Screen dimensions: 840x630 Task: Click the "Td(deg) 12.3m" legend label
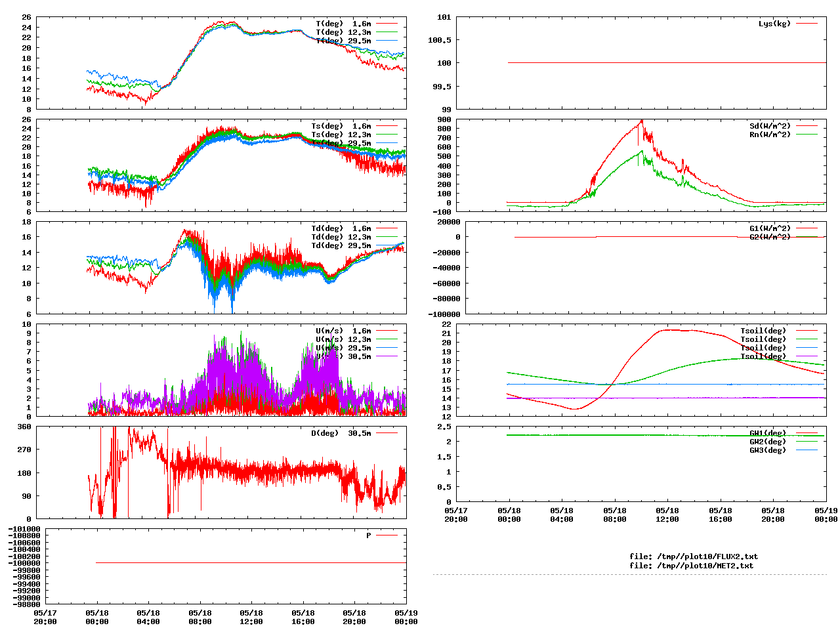click(341, 237)
